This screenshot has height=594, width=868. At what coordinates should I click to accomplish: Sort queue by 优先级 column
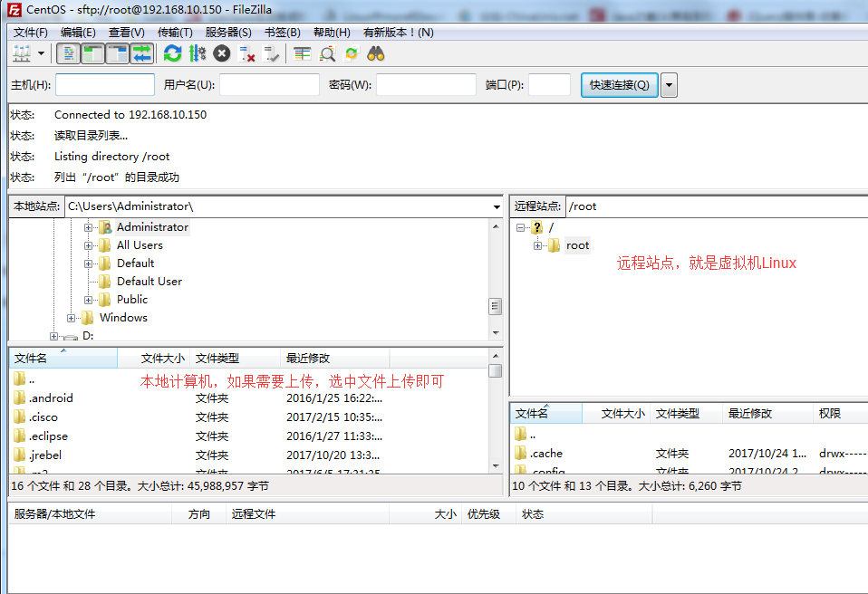pos(488,513)
